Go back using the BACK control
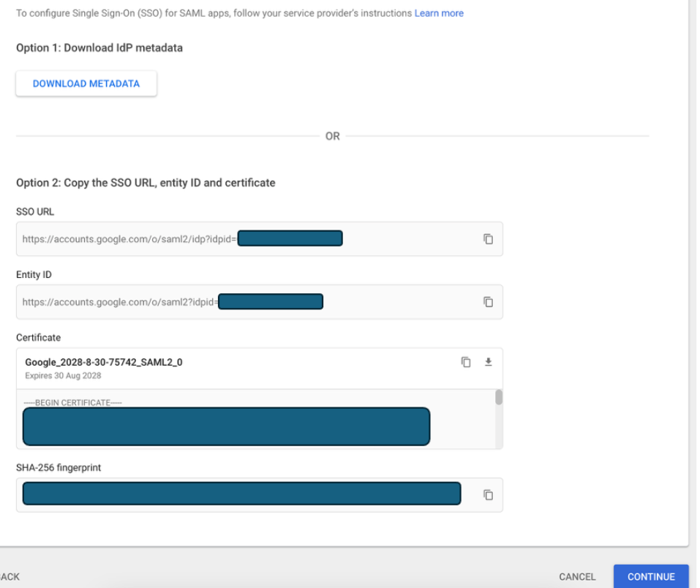Image resolution: width=700 pixels, height=588 pixels. coord(7,576)
